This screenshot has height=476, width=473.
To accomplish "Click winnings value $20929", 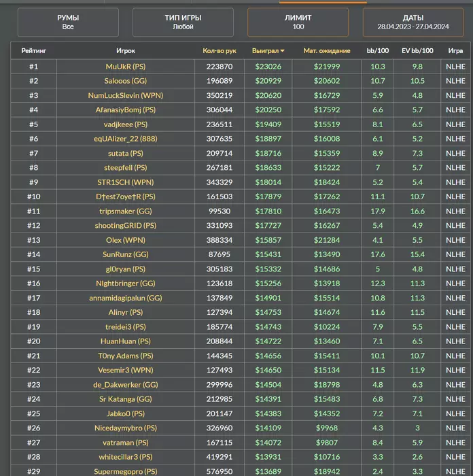I will coord(268,81).
